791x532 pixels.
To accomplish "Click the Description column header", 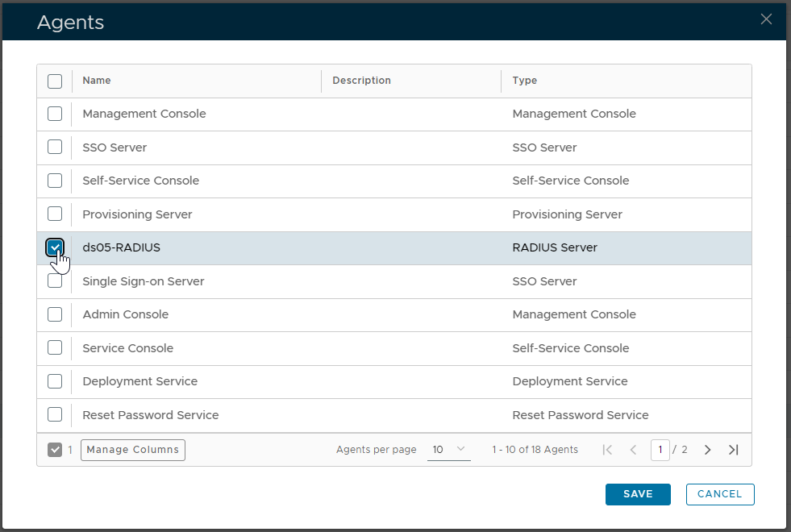I will 361,81.
